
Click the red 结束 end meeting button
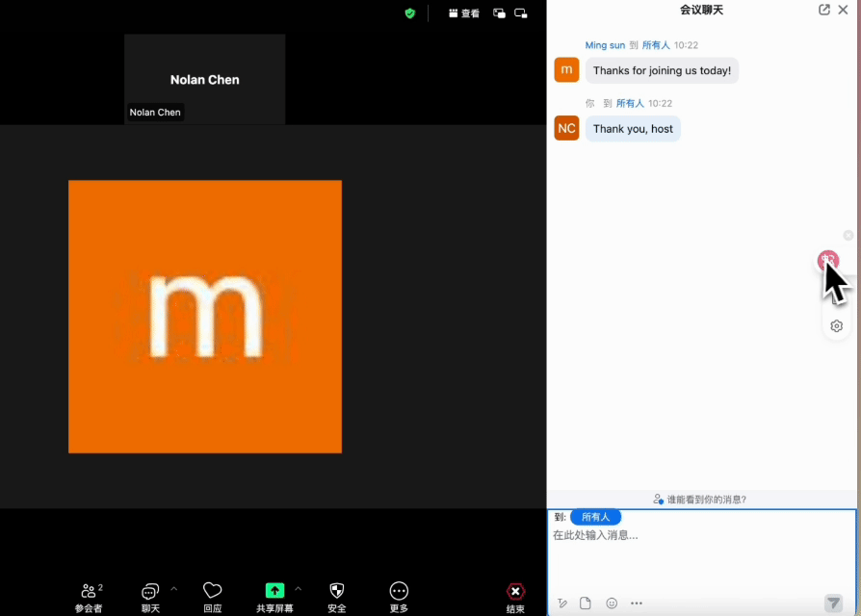point(516,597)
